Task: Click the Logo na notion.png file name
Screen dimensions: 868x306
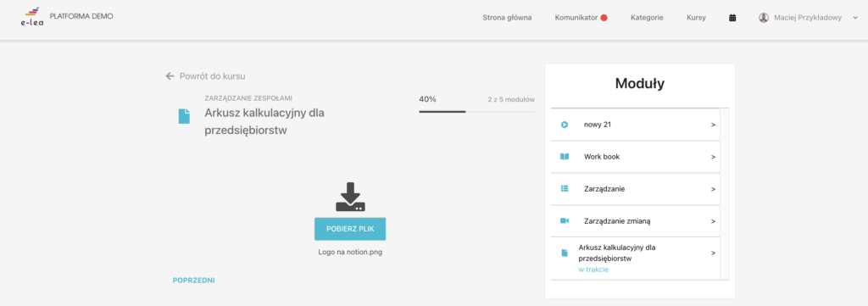Action: (x=350, y=253)
